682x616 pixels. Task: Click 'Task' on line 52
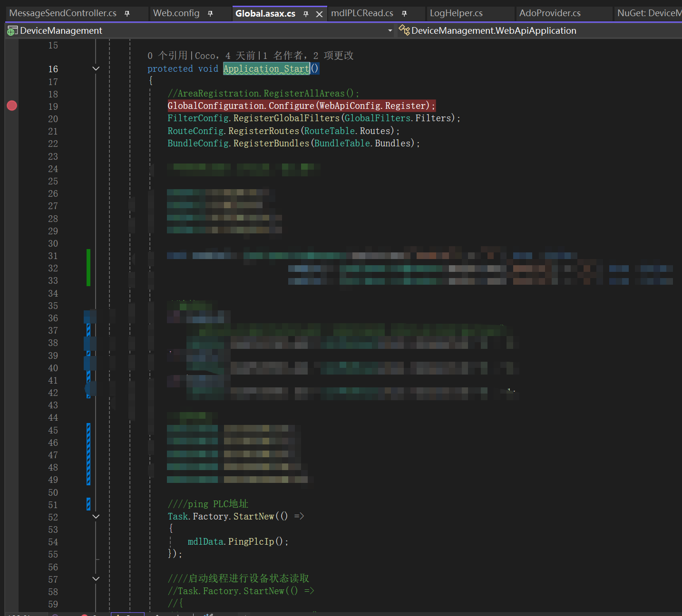point(178,517)
